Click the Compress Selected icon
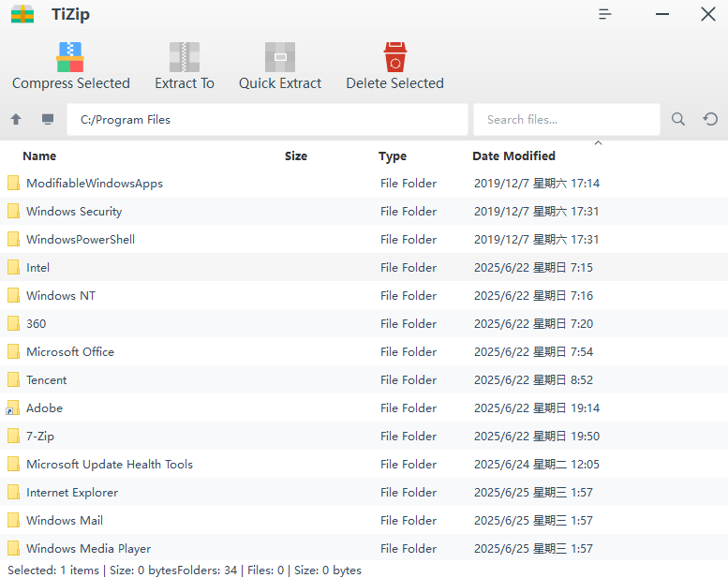 pos(70,57)
